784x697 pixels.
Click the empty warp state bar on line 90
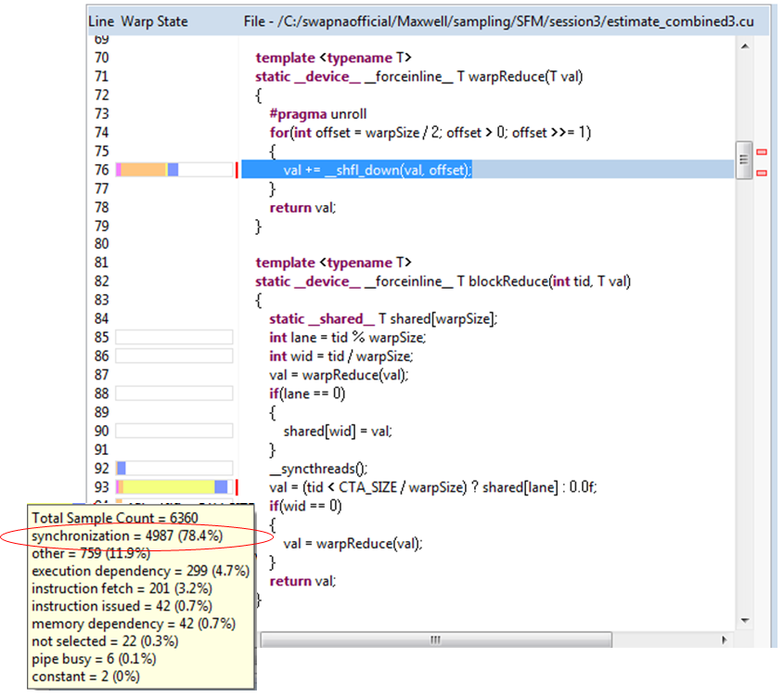pyautogui.click(x=174, y=431)
